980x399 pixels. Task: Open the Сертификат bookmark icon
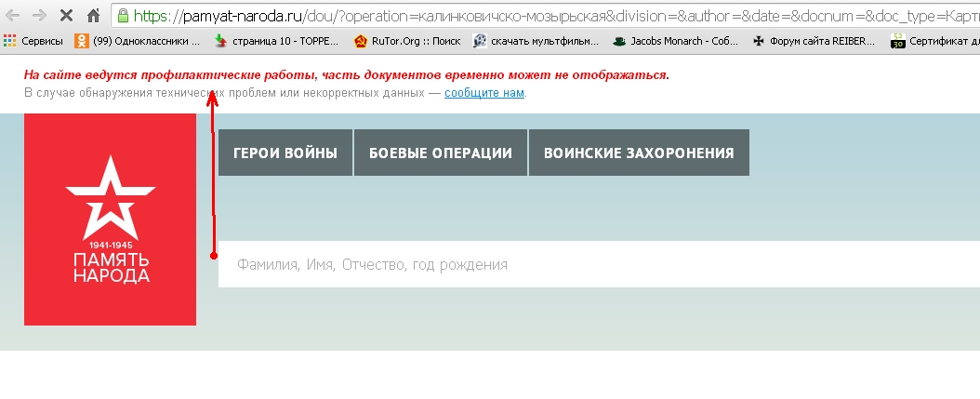[x=898, y=41]
